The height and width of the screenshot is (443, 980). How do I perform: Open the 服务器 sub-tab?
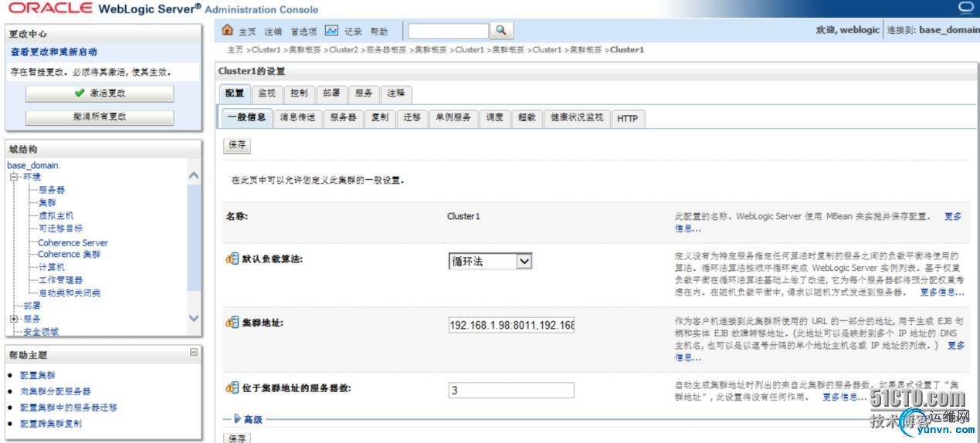click(x=343, y=118)
